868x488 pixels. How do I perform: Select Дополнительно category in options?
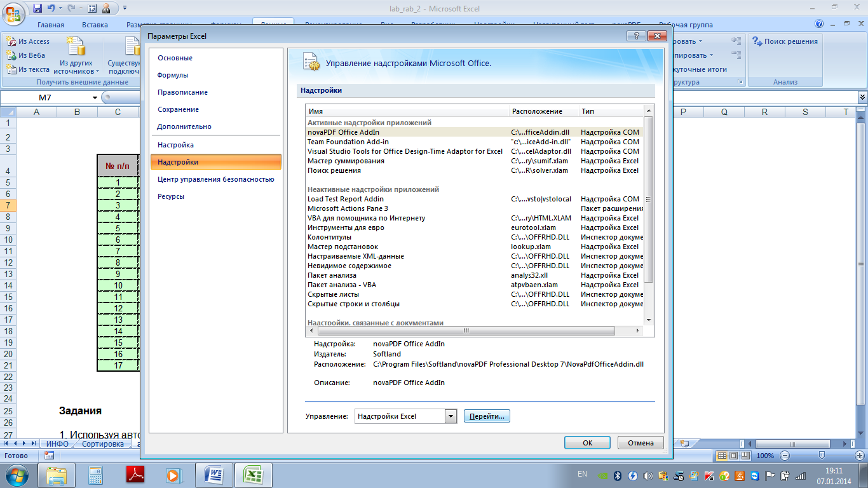pos(215,126)
